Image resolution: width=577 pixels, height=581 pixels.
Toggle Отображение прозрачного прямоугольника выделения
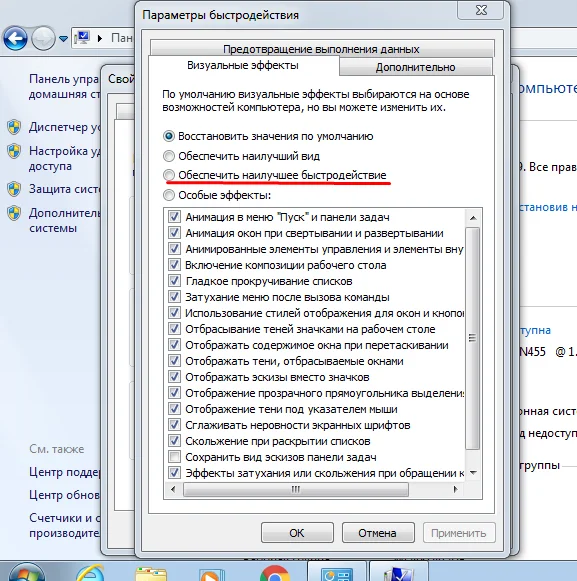174,393
